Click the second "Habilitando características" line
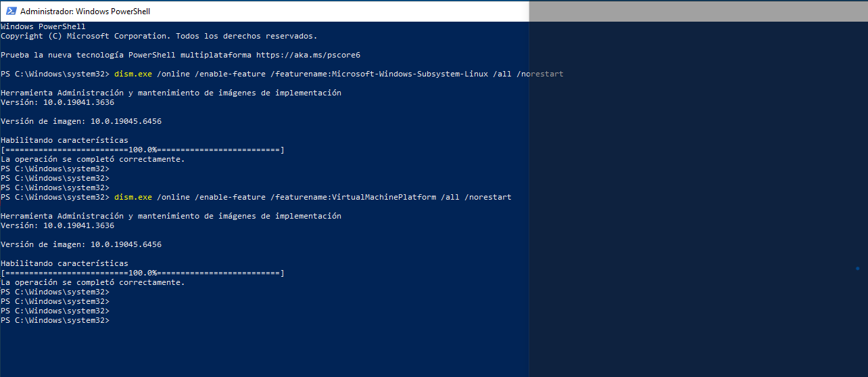868x377 pixels. tap(64, 263)
